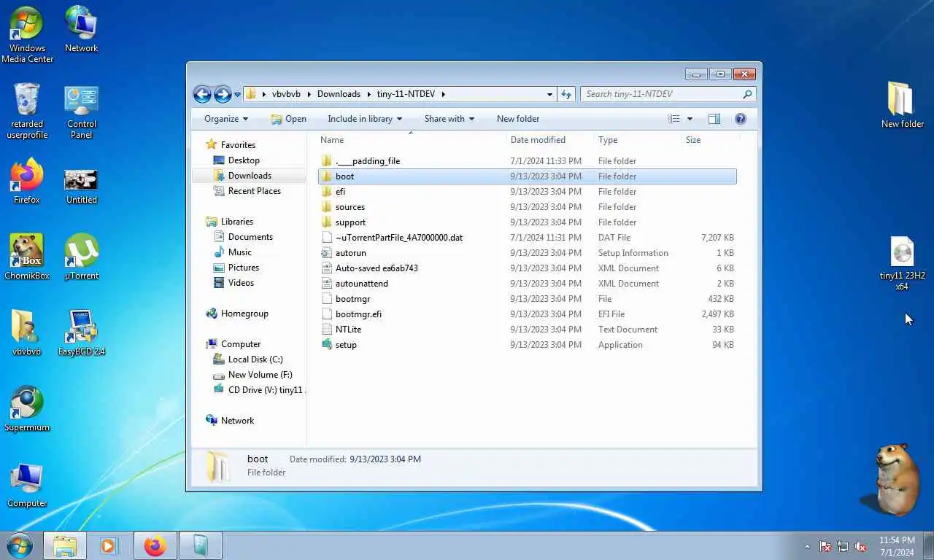The image size is (934, 560).
Task: Select the .____padding_file folder icon
Action: 327,161
